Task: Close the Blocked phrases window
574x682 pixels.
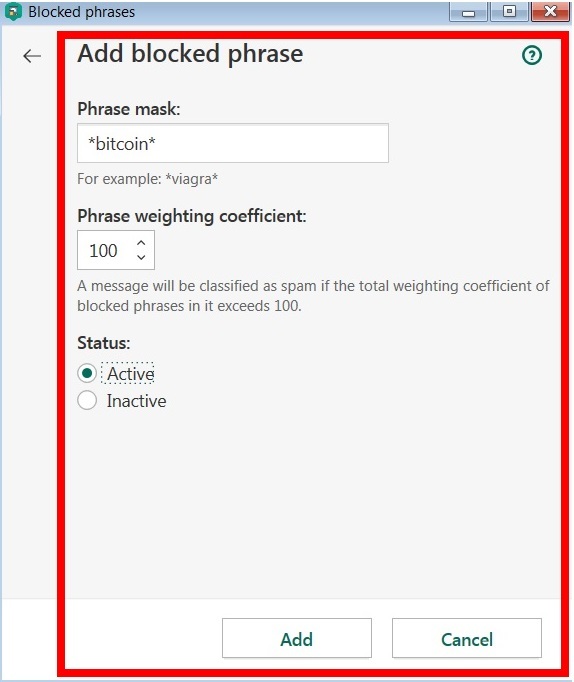Action: pyautogui.click(x=550, y=12)
